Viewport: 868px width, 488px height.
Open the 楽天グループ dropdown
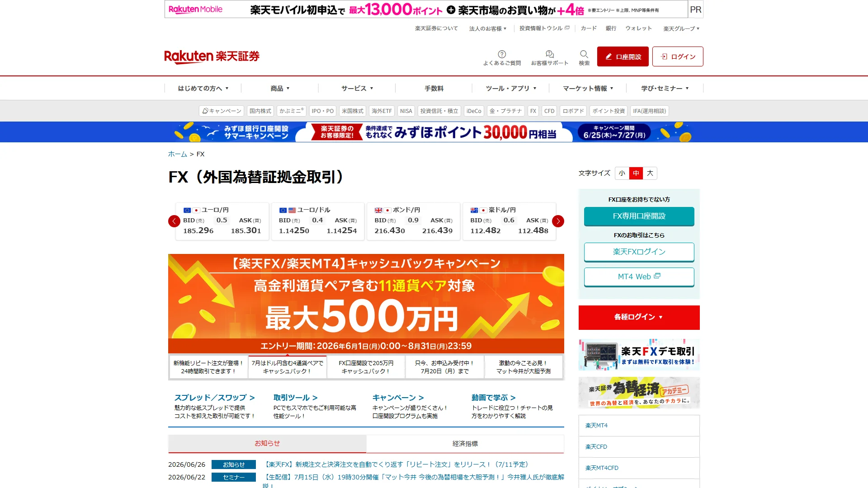pyautogui.click(x=681, y=28)
